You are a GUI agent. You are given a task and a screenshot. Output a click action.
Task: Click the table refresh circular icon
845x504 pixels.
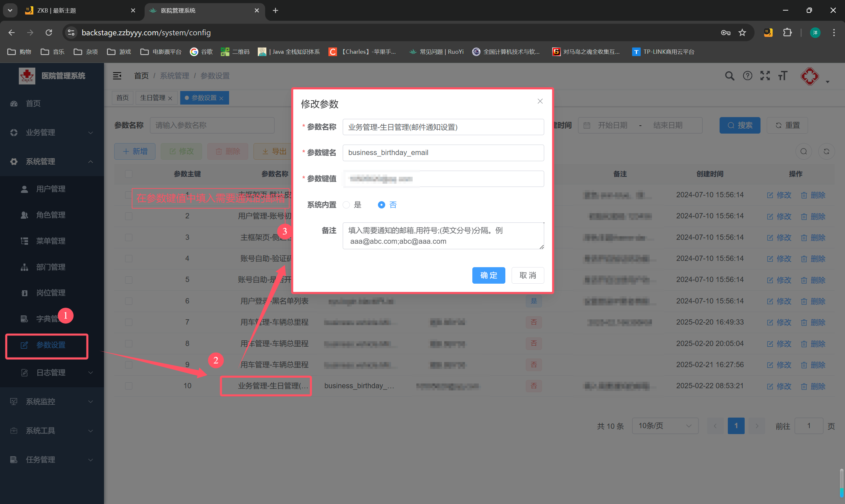[x=826, y=151]
